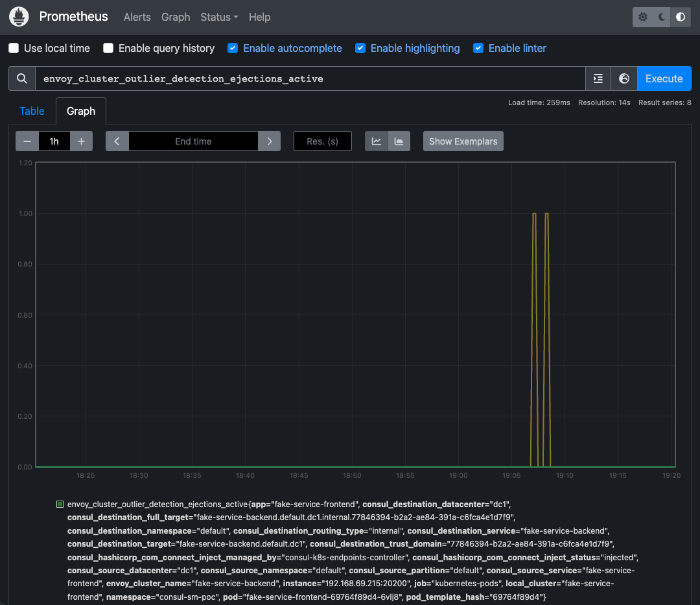
Task: Click the forward chevron after End time
Action: click(x=269, y=141)
